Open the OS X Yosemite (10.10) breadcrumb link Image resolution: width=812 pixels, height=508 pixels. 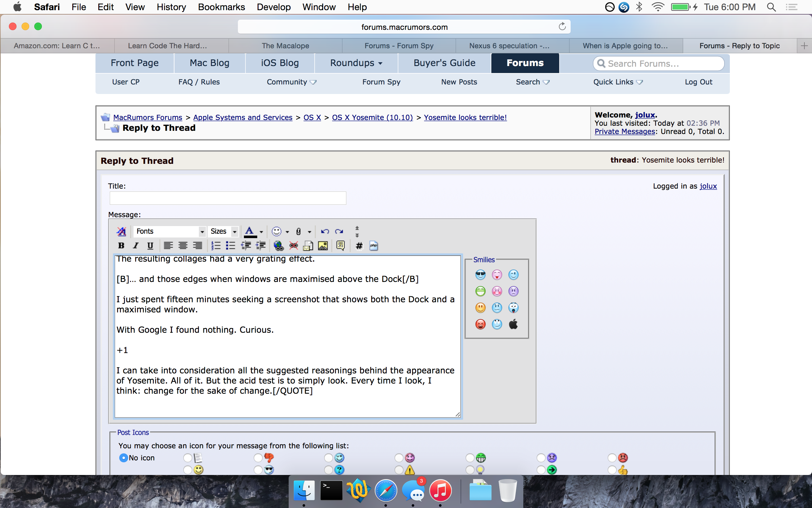click(x=372, y=117)
